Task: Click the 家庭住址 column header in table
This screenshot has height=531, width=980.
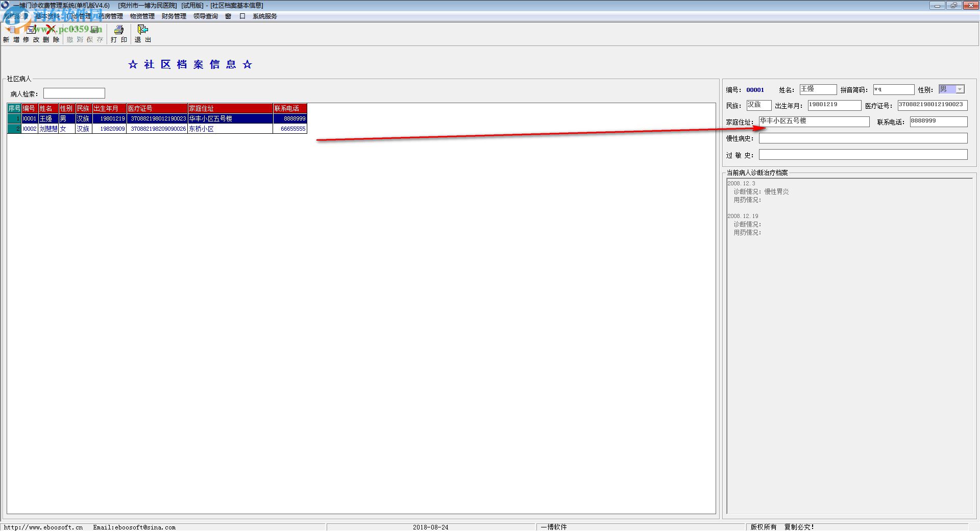Action: coord(230,108)
